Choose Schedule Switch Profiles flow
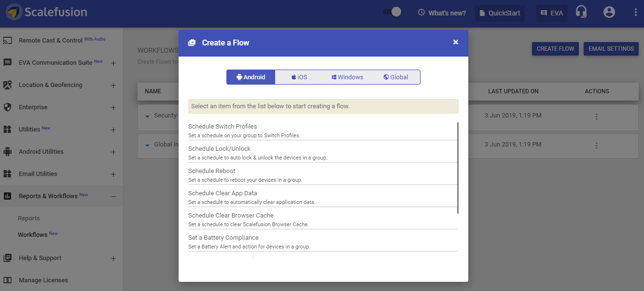 [322, 131]
